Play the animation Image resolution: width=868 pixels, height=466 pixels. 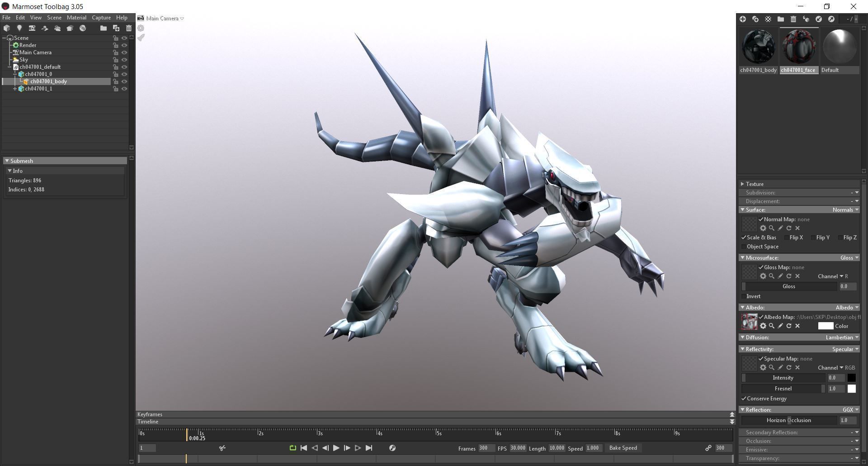[336, 448]
